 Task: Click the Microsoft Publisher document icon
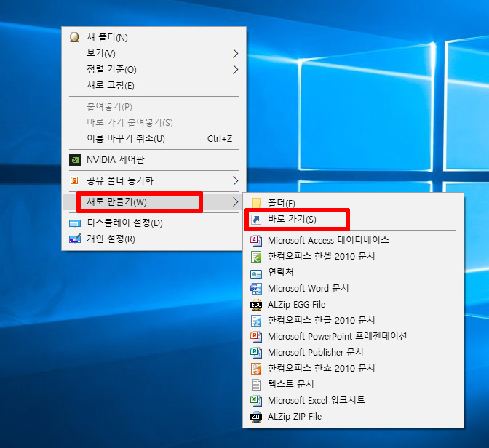tap(256, 353)
